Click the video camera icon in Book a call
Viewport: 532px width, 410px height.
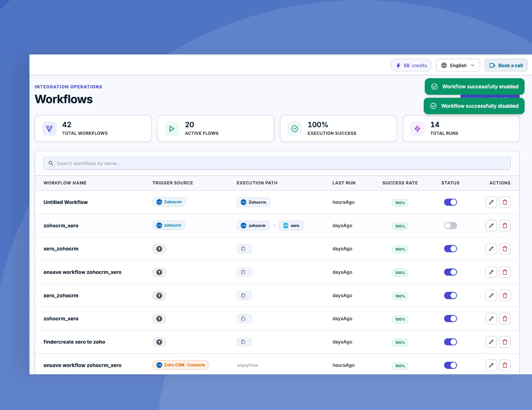point(492,65)
